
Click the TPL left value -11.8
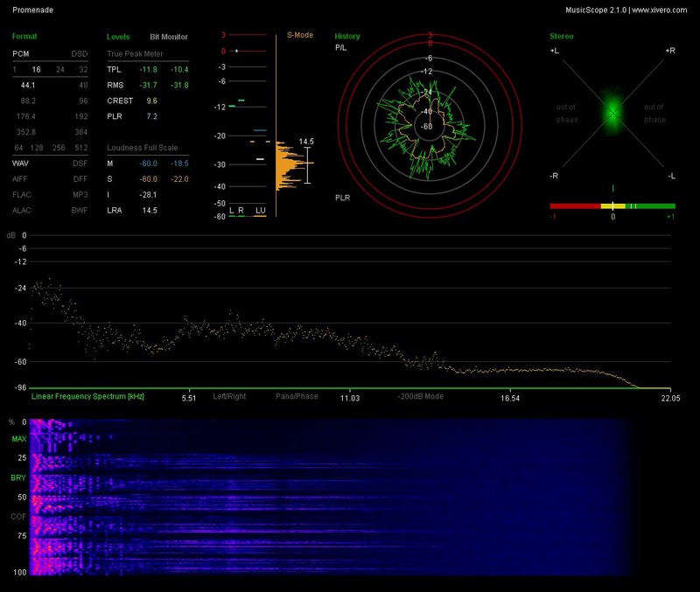point(148,70)
